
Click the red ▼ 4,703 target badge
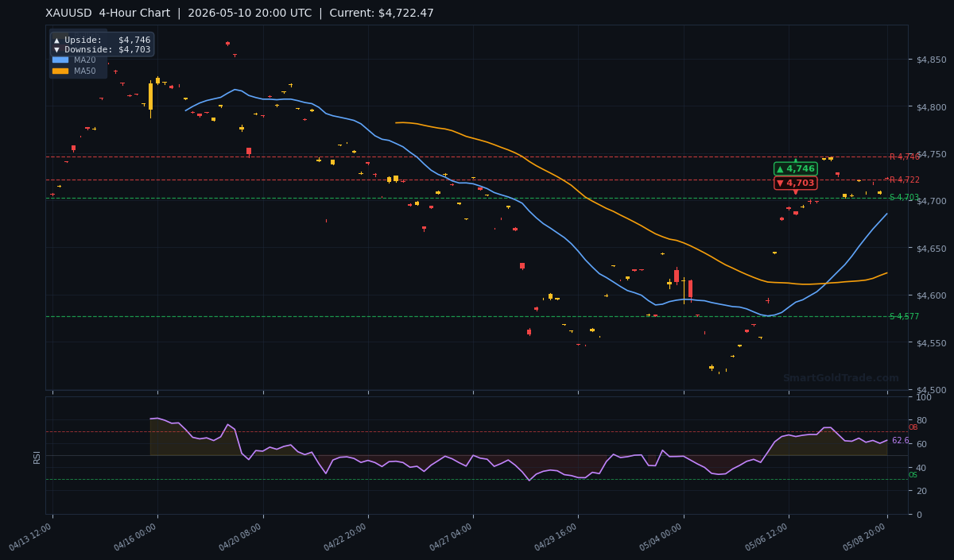tap(795, 183)
